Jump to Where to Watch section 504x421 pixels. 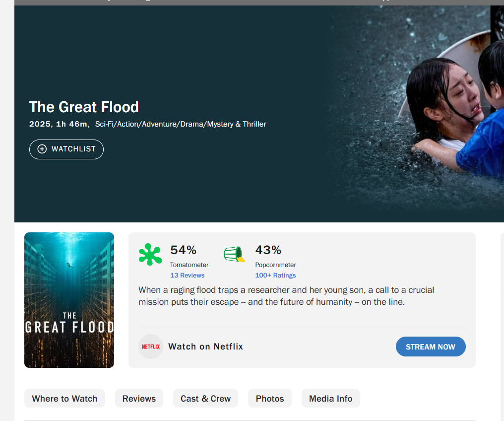64,398
